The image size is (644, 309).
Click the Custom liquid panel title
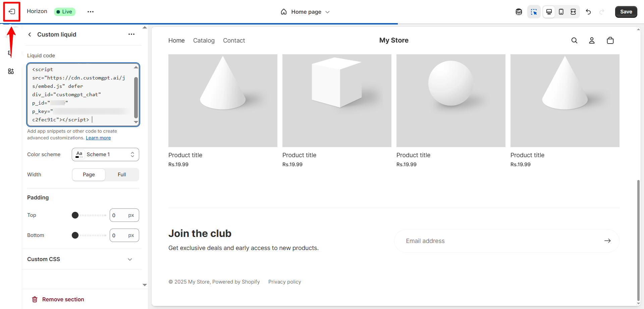[57, 35]
